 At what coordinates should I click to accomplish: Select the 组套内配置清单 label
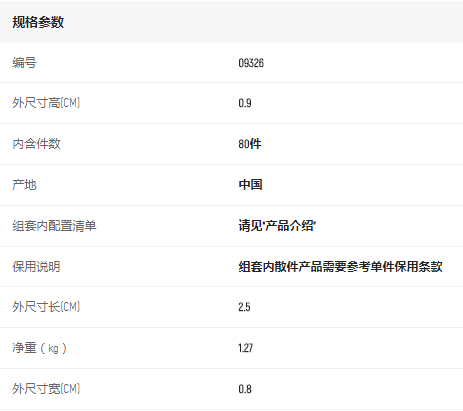click(54, 226)
